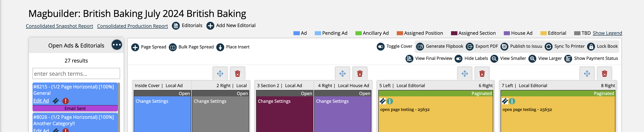The width and height of the screenshot is (644, 132).
Task: Open the Editorials list icon
Action: (176, 26)
